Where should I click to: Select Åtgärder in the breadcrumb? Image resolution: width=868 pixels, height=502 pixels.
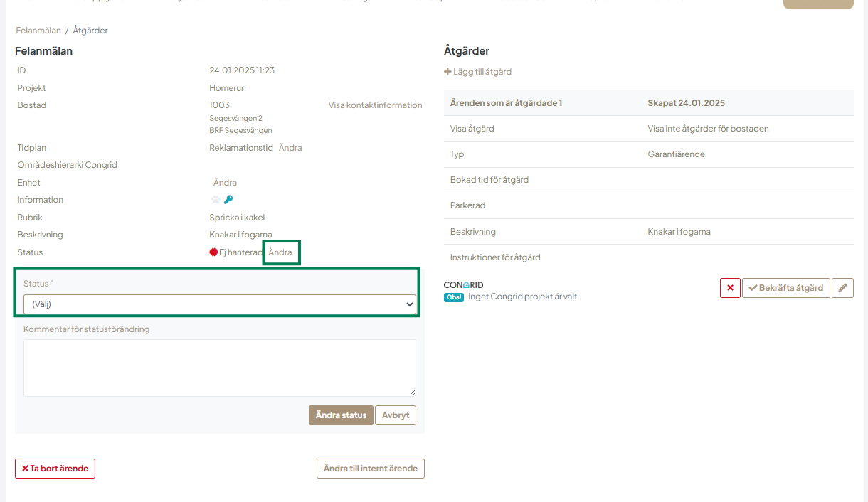pos(90,31)
